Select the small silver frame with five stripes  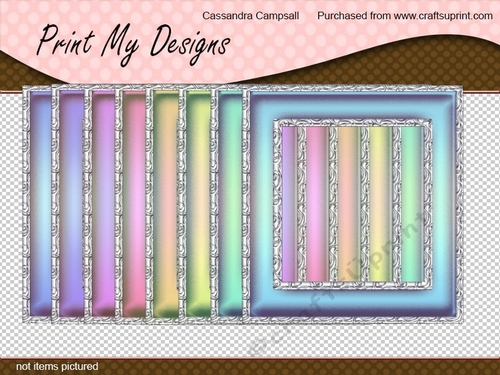[352, 204]
